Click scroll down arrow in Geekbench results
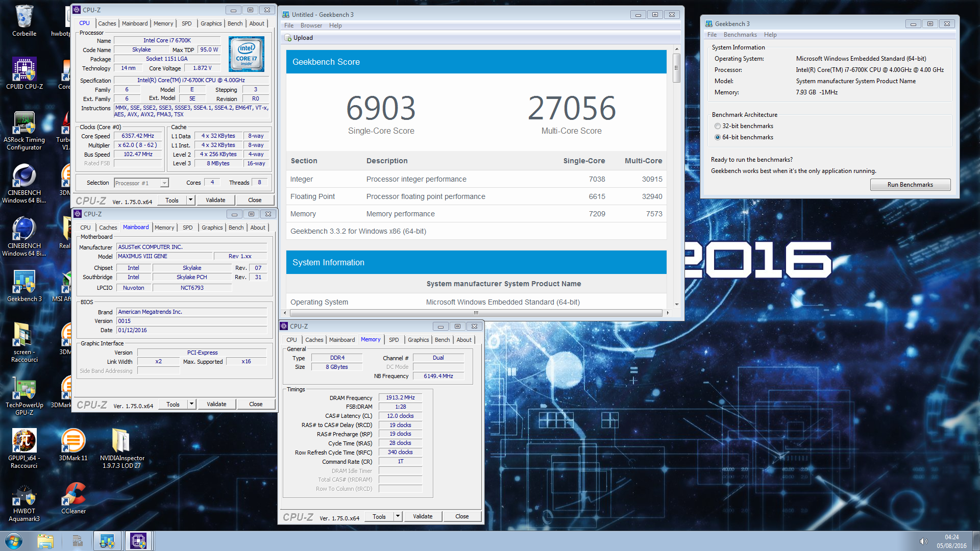 [677, 305]
